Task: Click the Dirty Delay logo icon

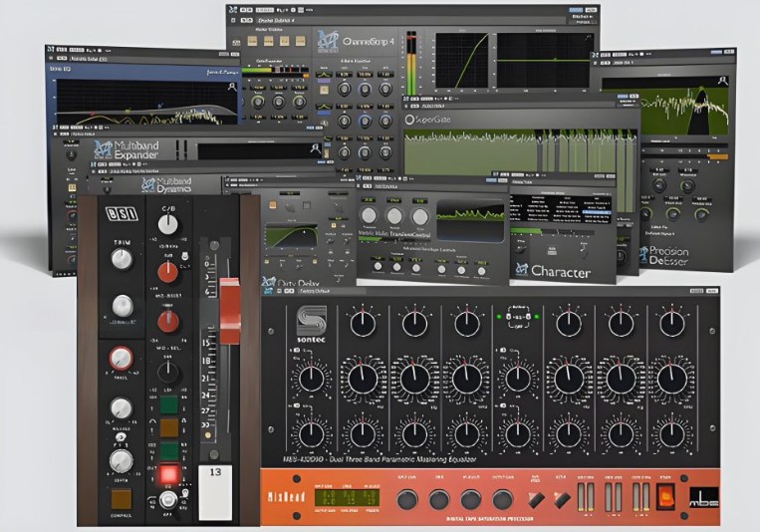Action: [269, 283]
